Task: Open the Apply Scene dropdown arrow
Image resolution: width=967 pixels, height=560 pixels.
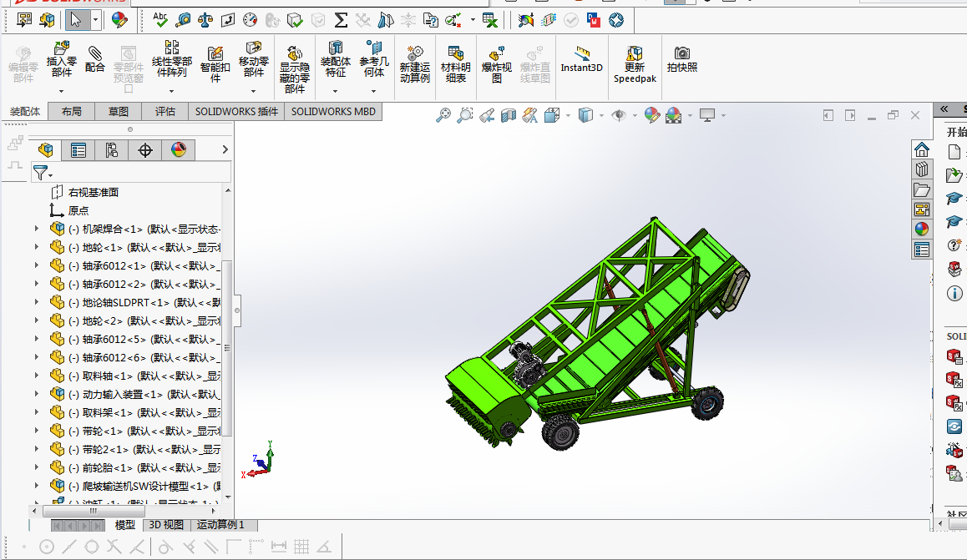Action: tap(690, 115)
